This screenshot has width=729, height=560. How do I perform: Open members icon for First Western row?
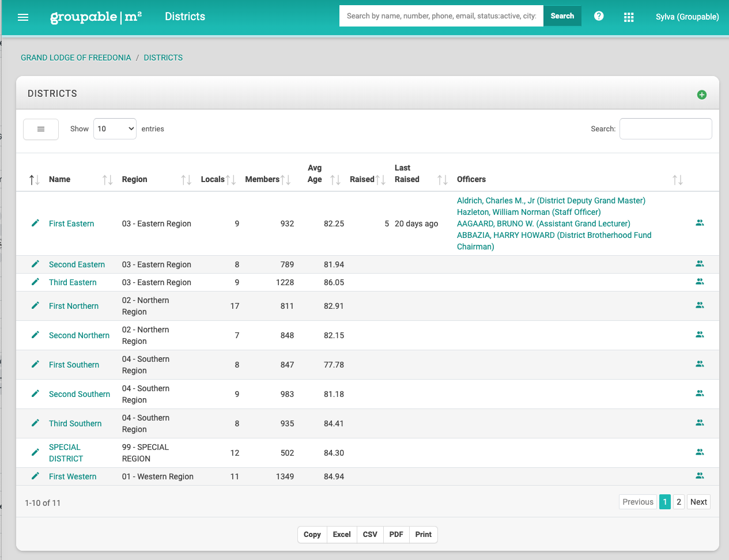[700, 476]
